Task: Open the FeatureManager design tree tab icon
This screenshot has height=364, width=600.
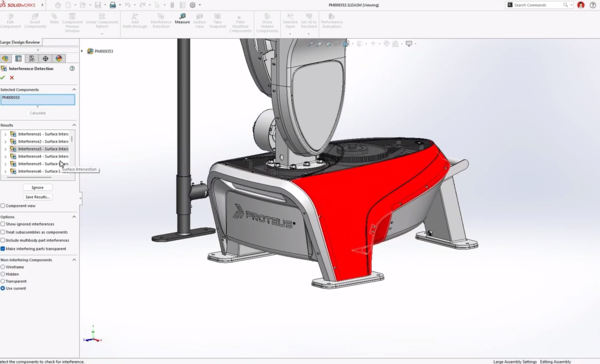Action: point(5,59)
